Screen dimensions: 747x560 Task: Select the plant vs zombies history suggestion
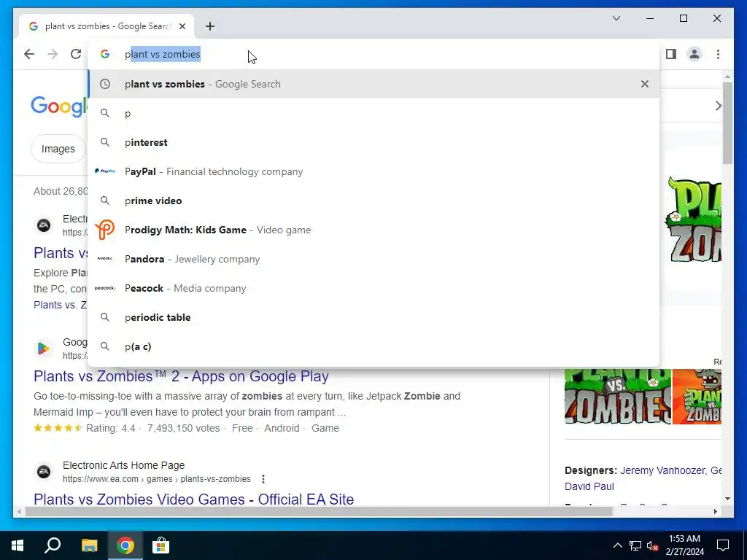[373, 84]
